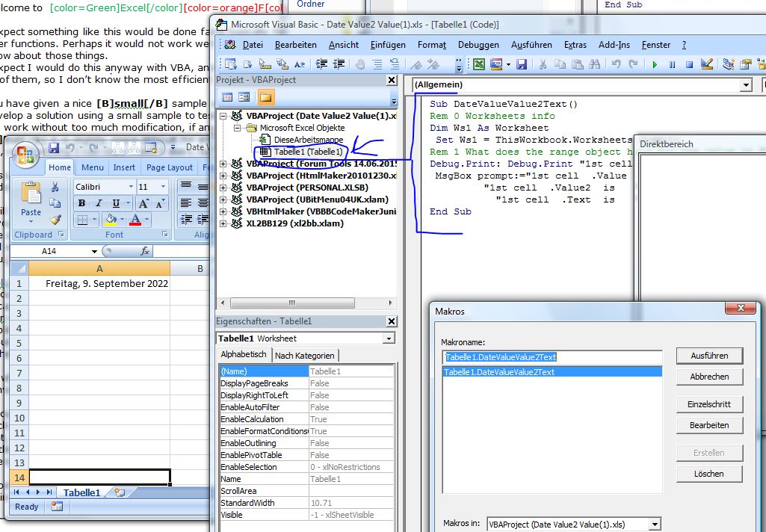The image size is (766, 532).
Task: Toggle Bold formatting in Excel ribbon
Action: point(82,203)
